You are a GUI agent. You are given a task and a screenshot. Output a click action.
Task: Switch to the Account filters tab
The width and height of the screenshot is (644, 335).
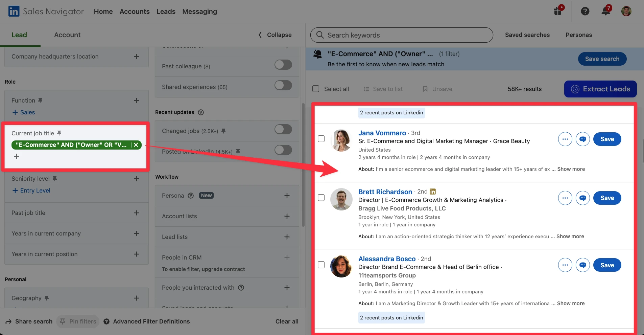pyautogui.click(x=67, y=35)
